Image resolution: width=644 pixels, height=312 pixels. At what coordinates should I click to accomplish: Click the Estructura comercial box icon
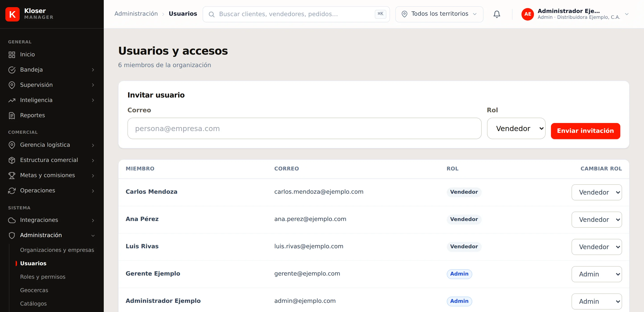(x=12, y=160)
